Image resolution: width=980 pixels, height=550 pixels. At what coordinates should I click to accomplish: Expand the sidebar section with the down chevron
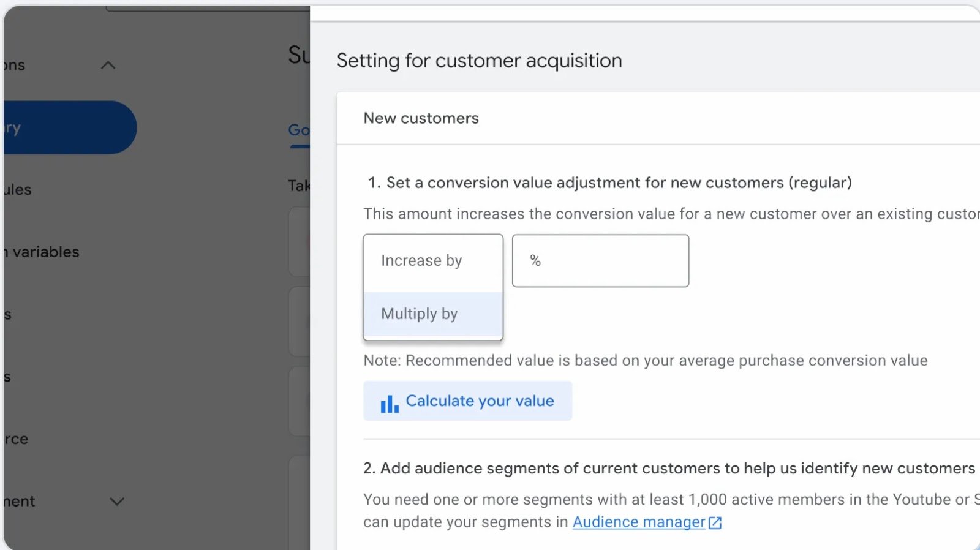[x=116, y=501]
